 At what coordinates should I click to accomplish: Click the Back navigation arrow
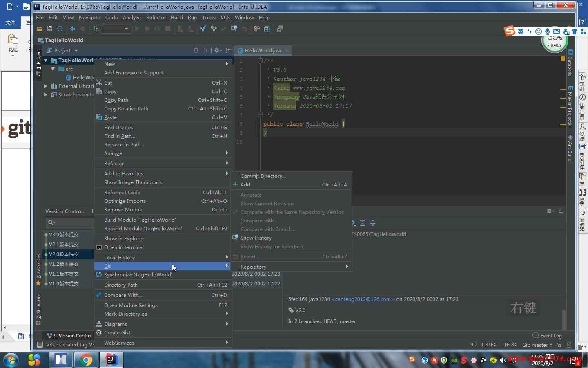(x=73, y=29)
